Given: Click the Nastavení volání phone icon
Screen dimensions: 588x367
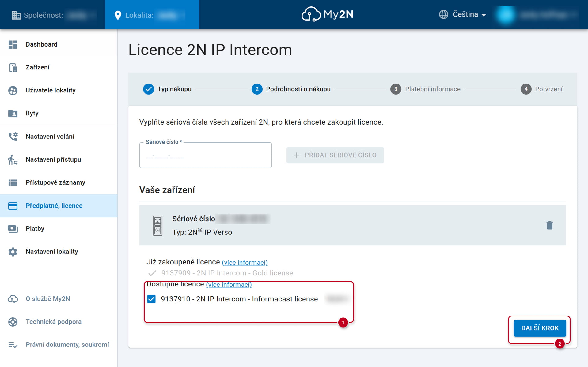Looking at the screenshot, I should 13,137.
